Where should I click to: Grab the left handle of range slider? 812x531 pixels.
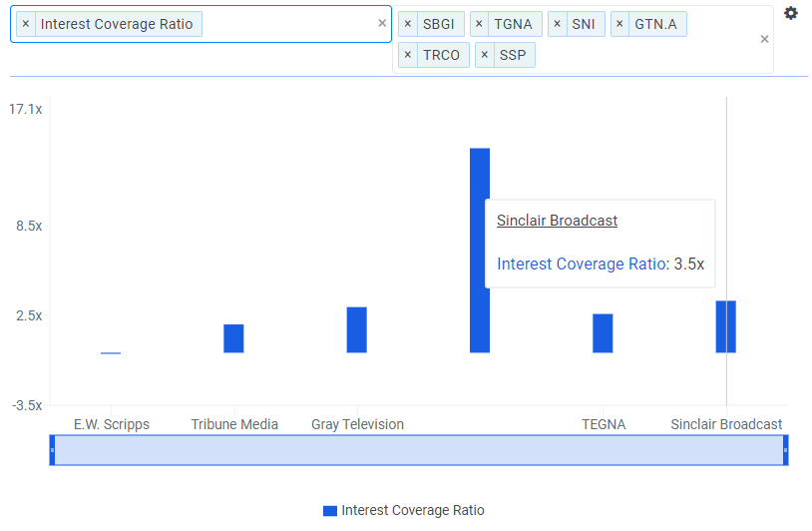[53, 450]
